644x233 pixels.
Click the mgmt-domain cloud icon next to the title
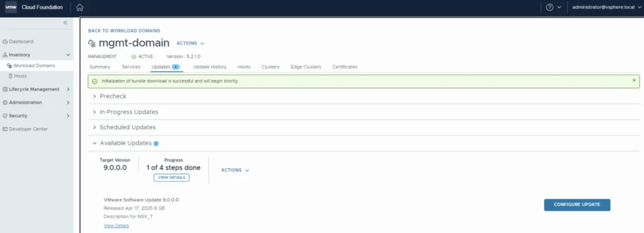coord(92,43)
